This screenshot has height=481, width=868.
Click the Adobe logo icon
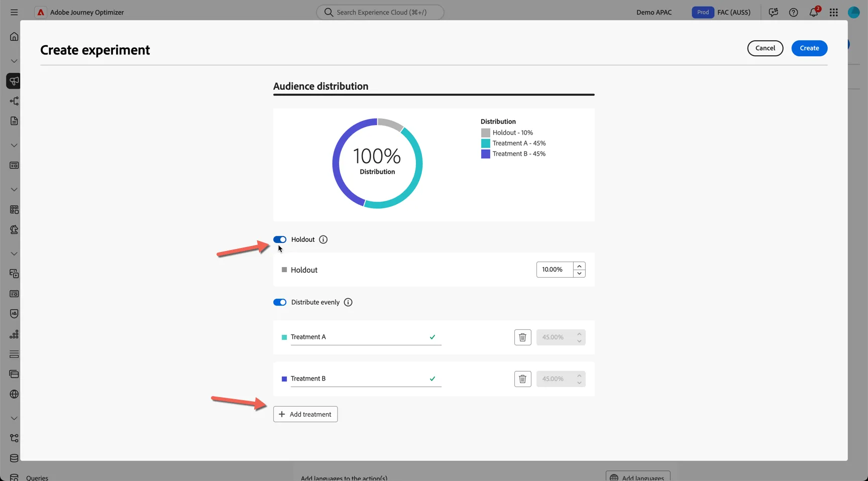[41, 12]
